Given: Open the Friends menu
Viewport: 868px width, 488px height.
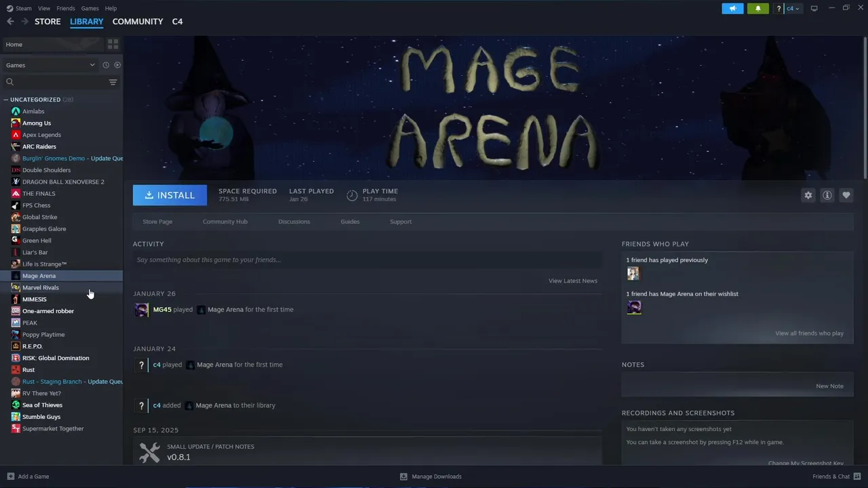Looking at the screenshot, I should click(x=66, y=8).
